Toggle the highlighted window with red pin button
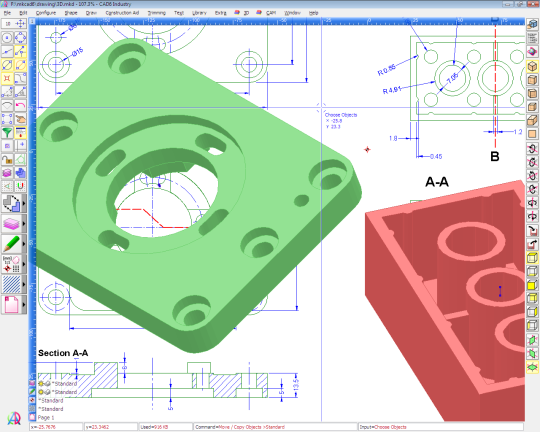Screen dimensions: 540x432 pyautogui.click(x=20, y=133)
